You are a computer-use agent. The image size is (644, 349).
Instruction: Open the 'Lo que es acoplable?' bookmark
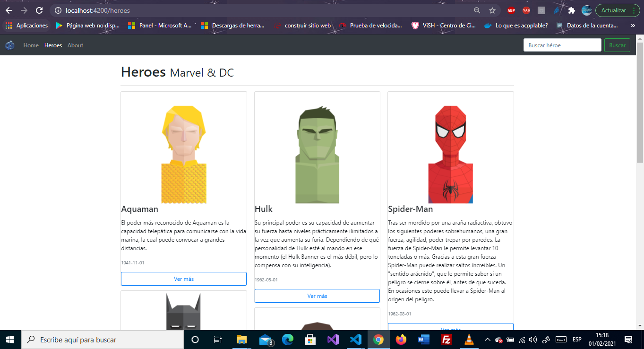coord(516,26)
